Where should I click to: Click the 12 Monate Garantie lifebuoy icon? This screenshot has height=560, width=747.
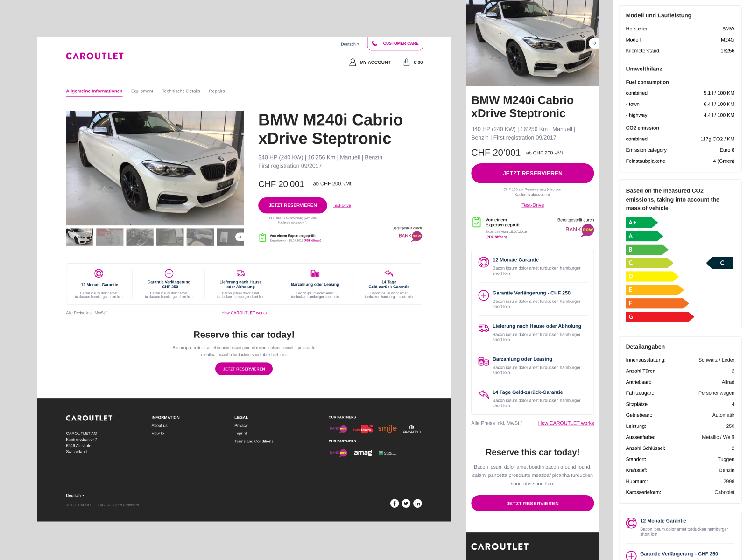pyautogui.click(x=99, y=273)
